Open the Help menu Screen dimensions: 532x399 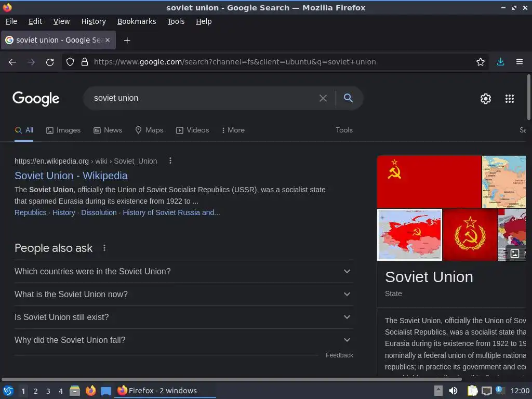point(204,21)
